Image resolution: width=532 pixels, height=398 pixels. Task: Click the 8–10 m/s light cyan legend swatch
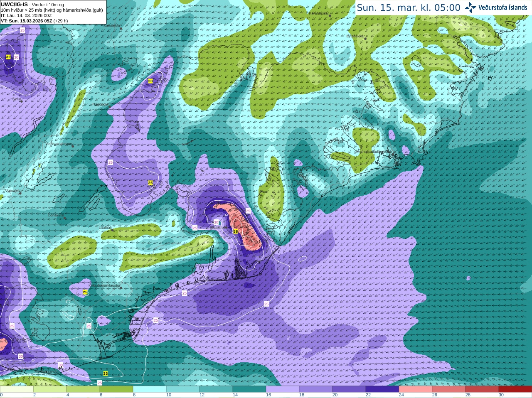tap(150, 389)
